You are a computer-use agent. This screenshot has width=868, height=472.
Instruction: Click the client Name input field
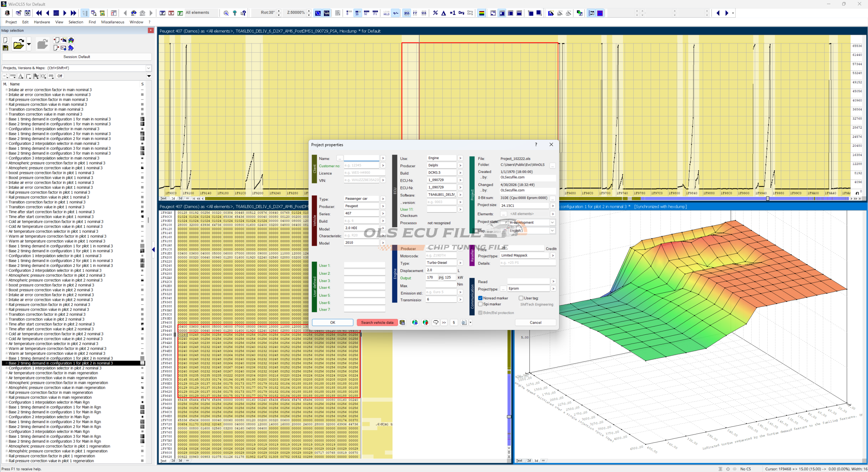[x=361, y=158]
